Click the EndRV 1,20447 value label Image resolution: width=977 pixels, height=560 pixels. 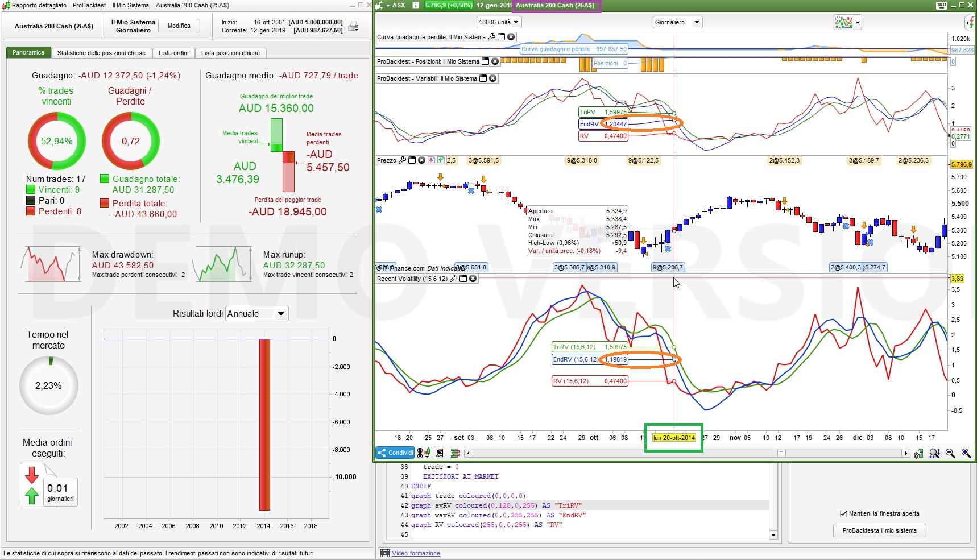coord(603,124)
